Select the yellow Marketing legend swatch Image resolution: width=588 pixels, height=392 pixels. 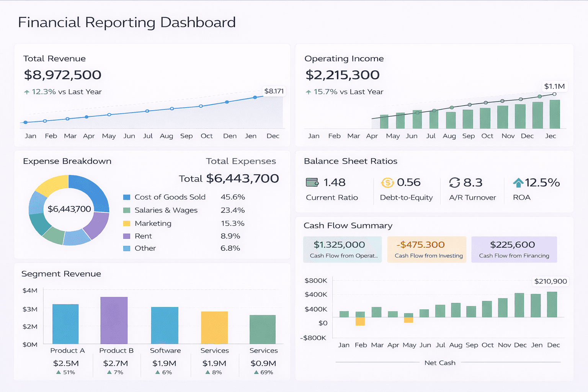(x=126, y=223)
